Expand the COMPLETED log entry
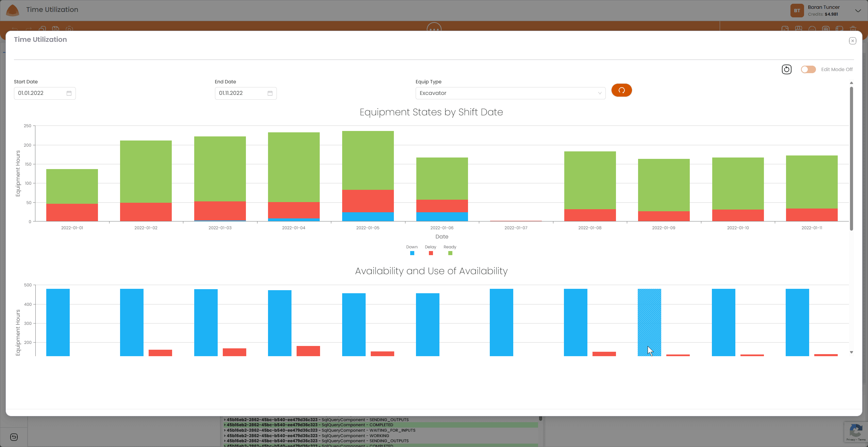 click(x=225, y=425)
